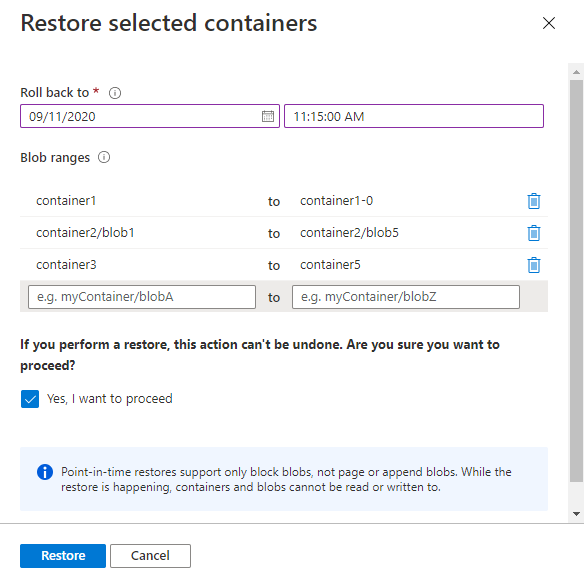Open the calendar date picker icon
This screenshot has width=584, height=587.
tap(268, 116)
